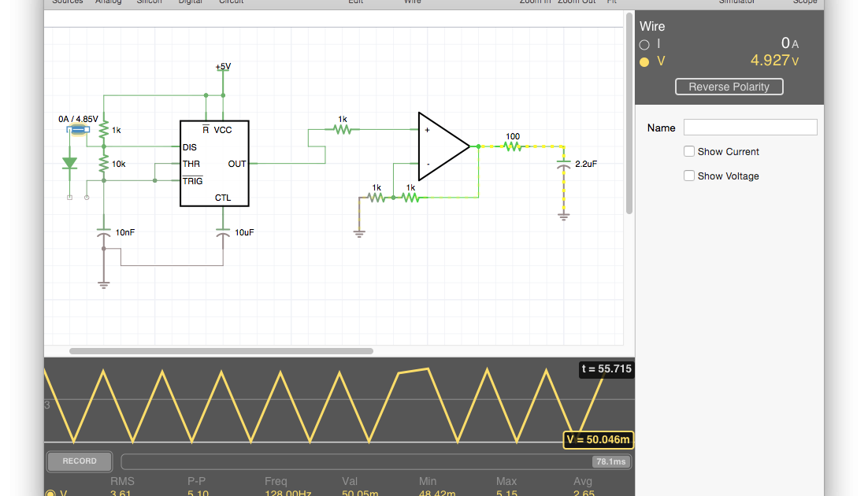Open the Analog components palette

coord(108,2)
